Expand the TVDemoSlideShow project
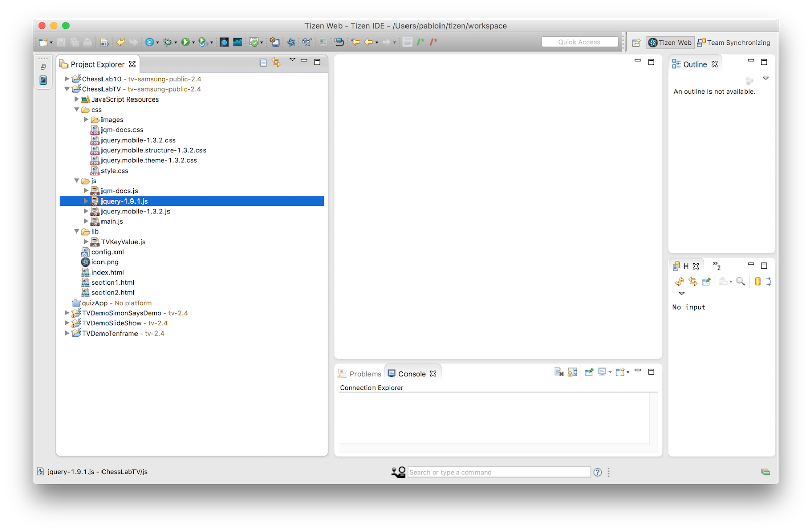The image size is (812, 532). [x=67, y=323]
